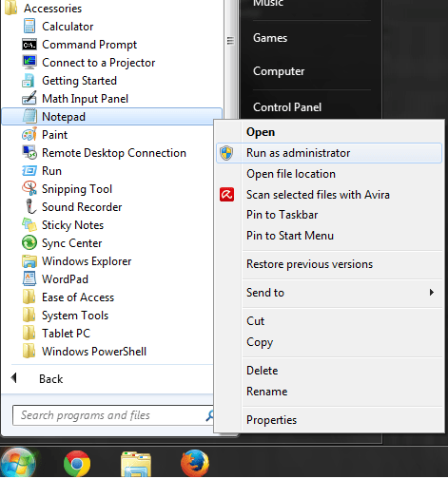This screenshot has width=448, height=479.
Task: Open Sync Center green icon
Action: [x=29, y=243]
